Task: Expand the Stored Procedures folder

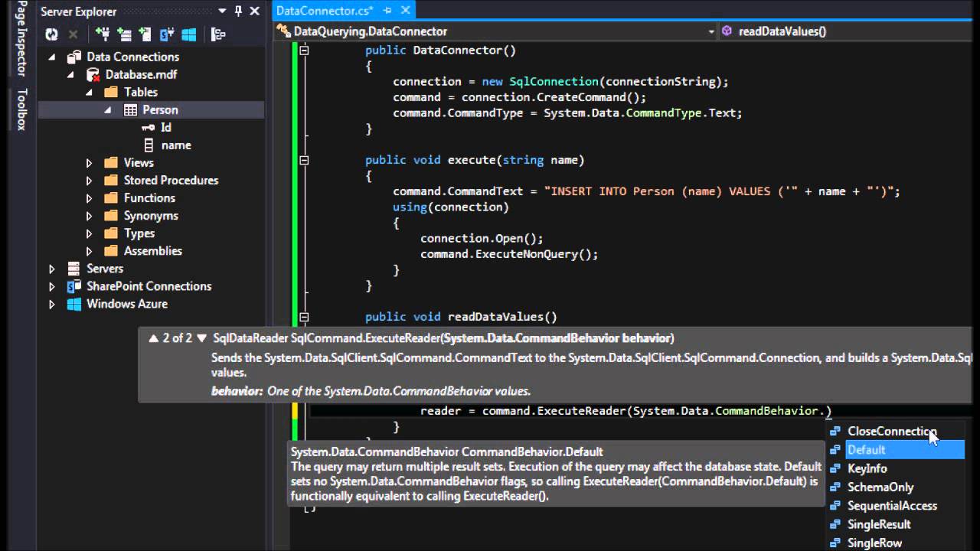Action: point(89,181)
